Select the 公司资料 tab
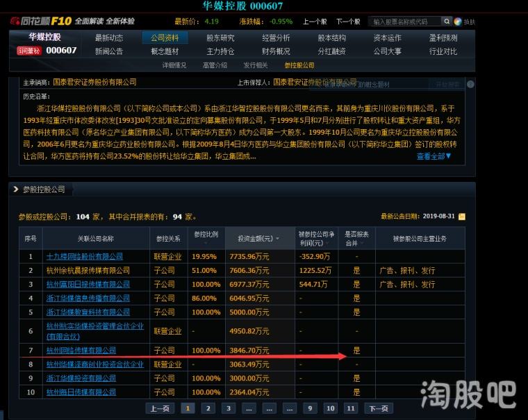This screenshot has width=528, height=420. 165,37
